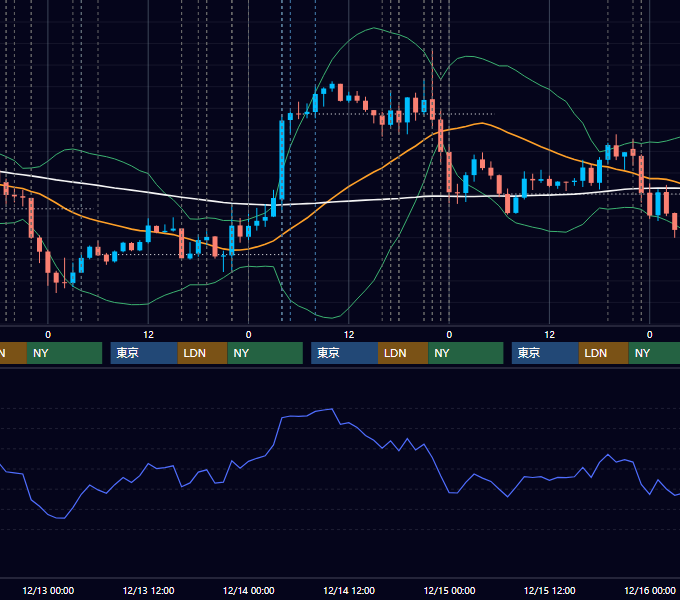Screen dimensions: 680x600
Task: Click the '12' hour tick above 12/14 12:00
Action: (349, 335)
